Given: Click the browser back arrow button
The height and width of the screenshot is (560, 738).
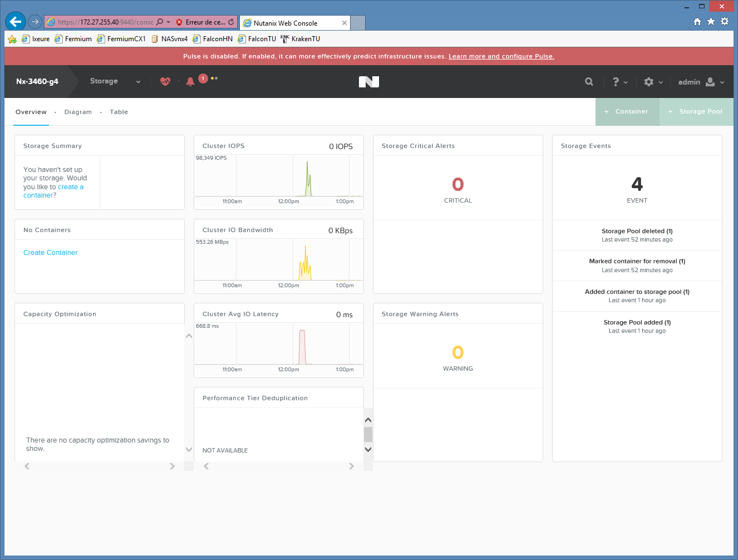Looking at the screenshot, I should click(16, 22).
